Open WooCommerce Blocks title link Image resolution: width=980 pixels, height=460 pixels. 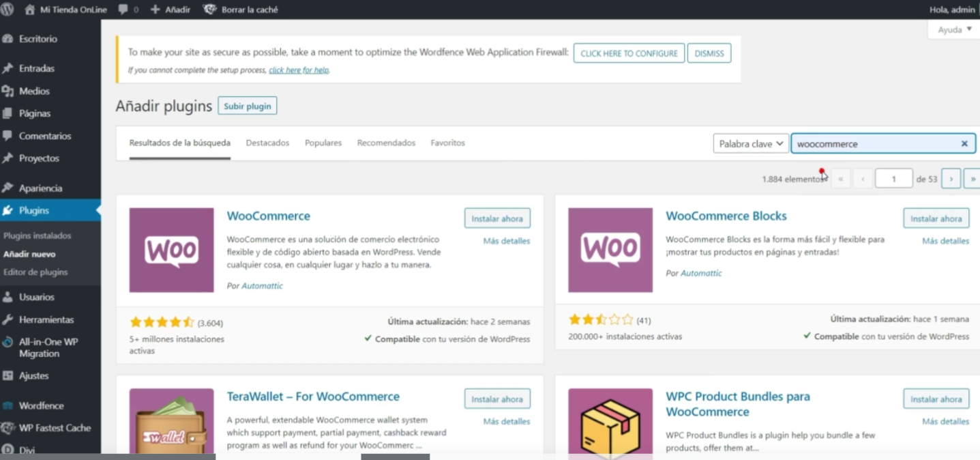(726, 216)
